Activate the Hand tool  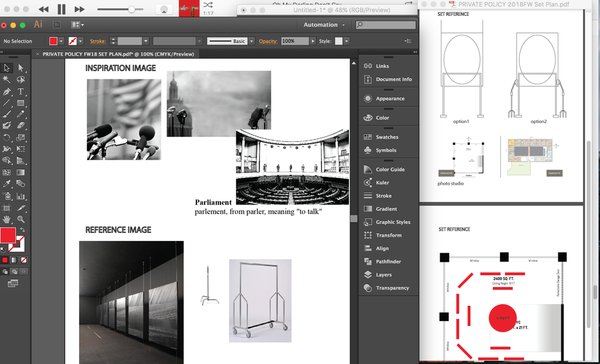click(x=7, y=219)
